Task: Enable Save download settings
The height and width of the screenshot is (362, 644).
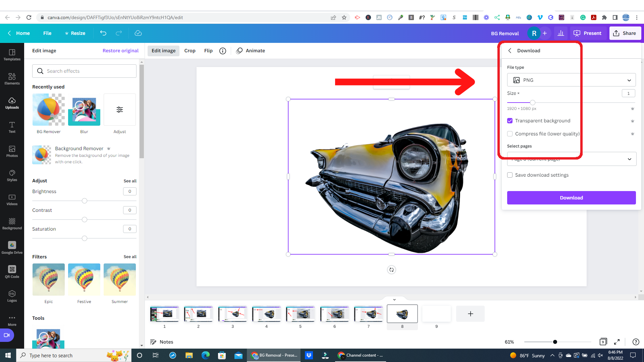Action: pyautogui.click(x=510, y=175)
